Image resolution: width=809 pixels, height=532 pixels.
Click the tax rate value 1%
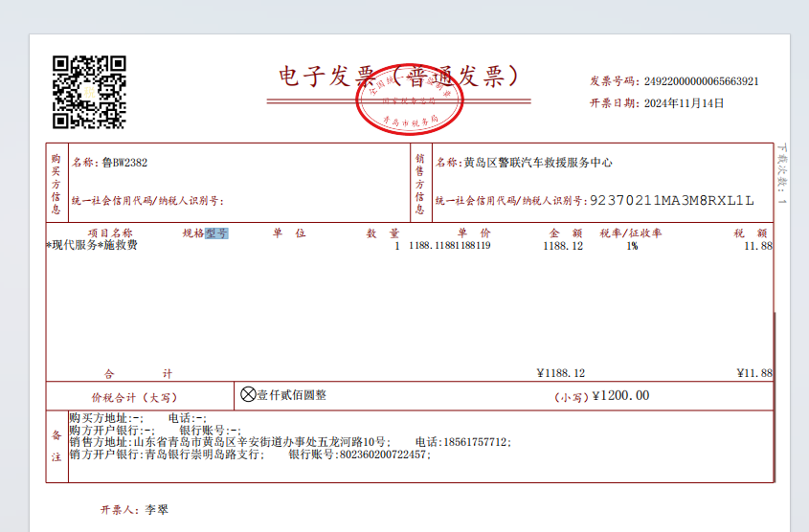(632, 246)
